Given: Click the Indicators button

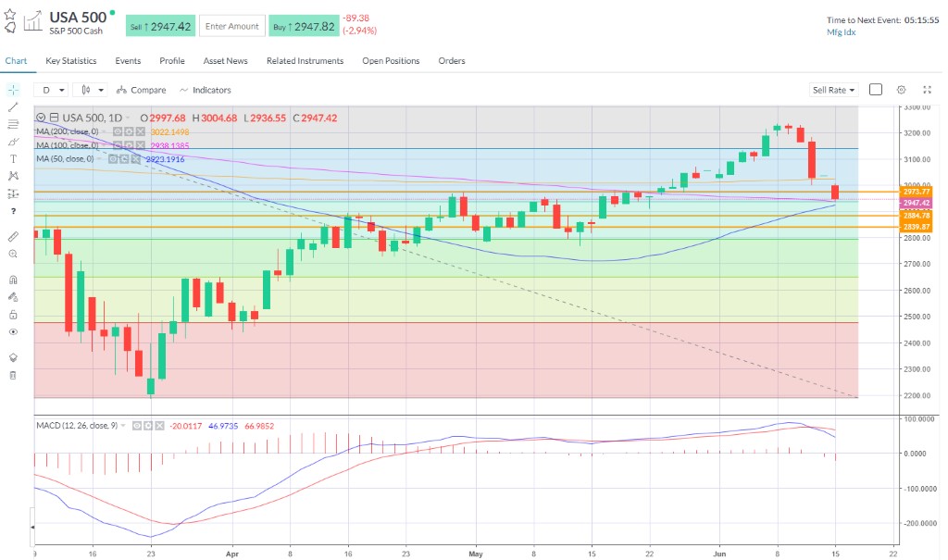Looking at the screenshot, I should pyautogui.click(x=206, y=90).
